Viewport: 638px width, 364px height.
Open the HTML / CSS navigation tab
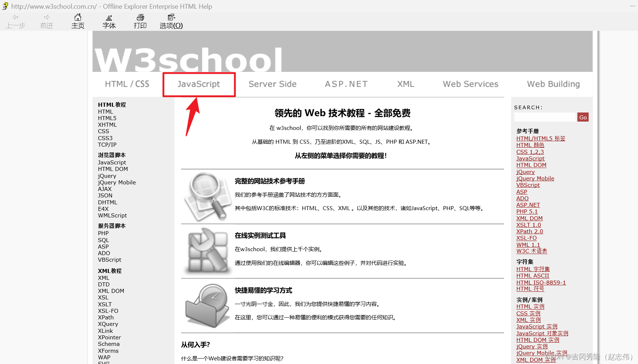pos(127,84)
